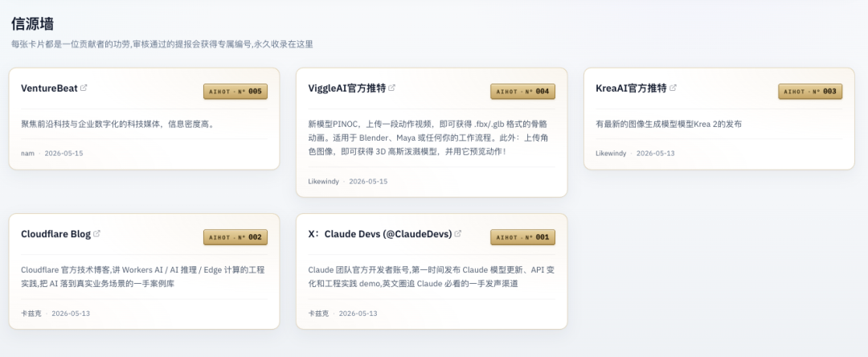
Task: Open the external link icon beside Cloudflare Blog
Action: coord(97,233)
